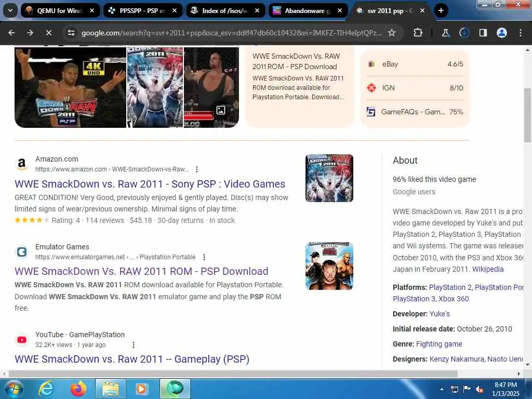Screen dimensions: 532x399
Task: Click the Emulator Games favicon
Action: tap(22, 252)
